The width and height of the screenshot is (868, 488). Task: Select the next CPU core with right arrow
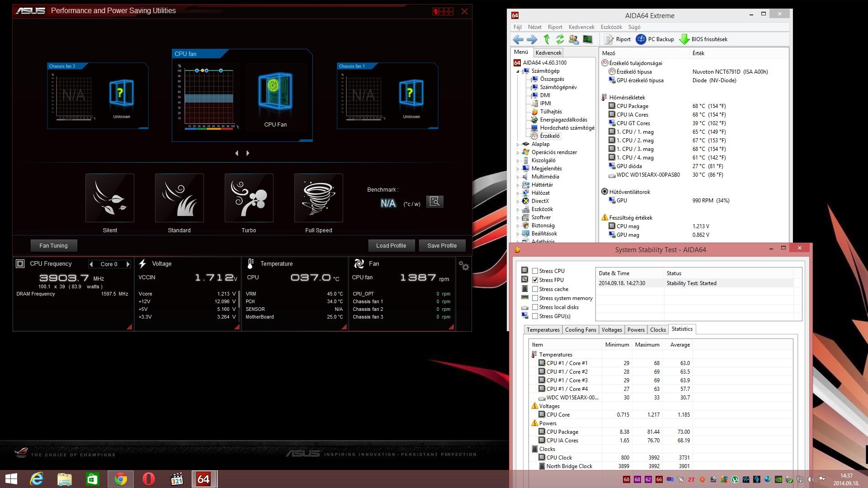[x=128, y=264]
